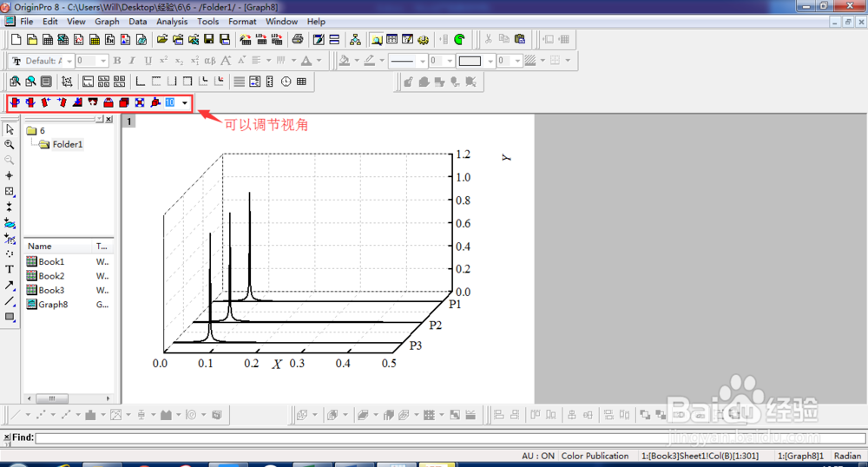Open the line color dropdown
Viewport: 868px width, 467px height.
(382, 61)
